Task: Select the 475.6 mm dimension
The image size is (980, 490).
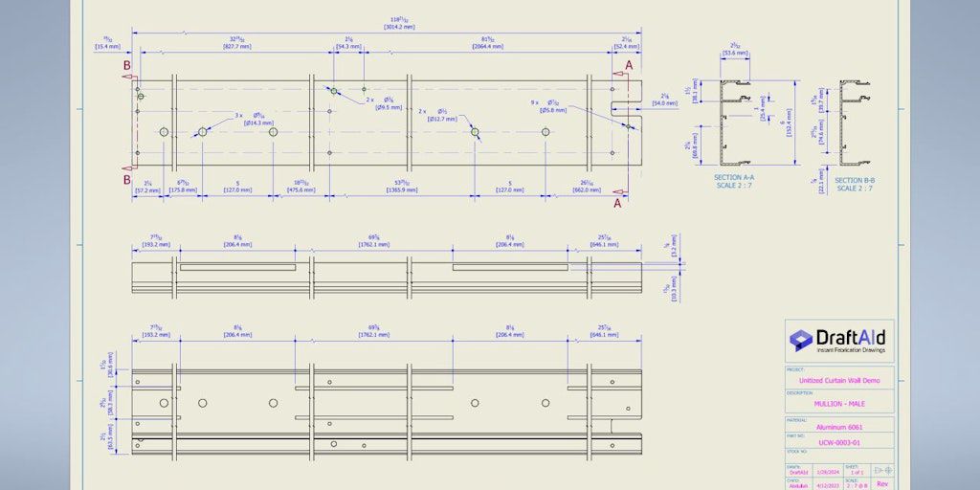Action: [301, 187]
